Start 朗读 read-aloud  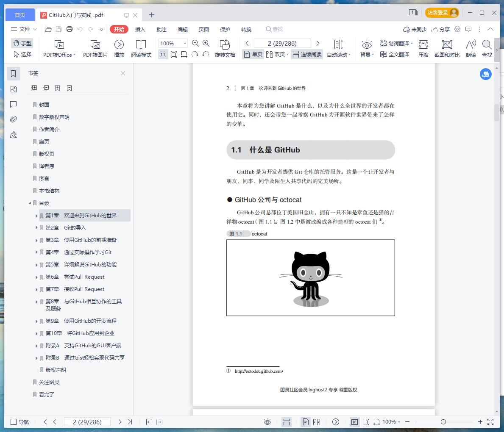pyautogui.click(x=471, y=49)
